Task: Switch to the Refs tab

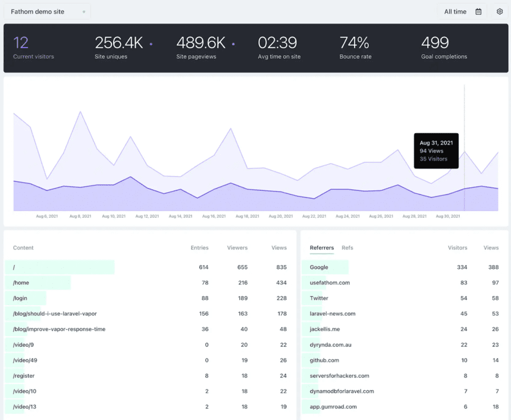Action: pos(347,247)
